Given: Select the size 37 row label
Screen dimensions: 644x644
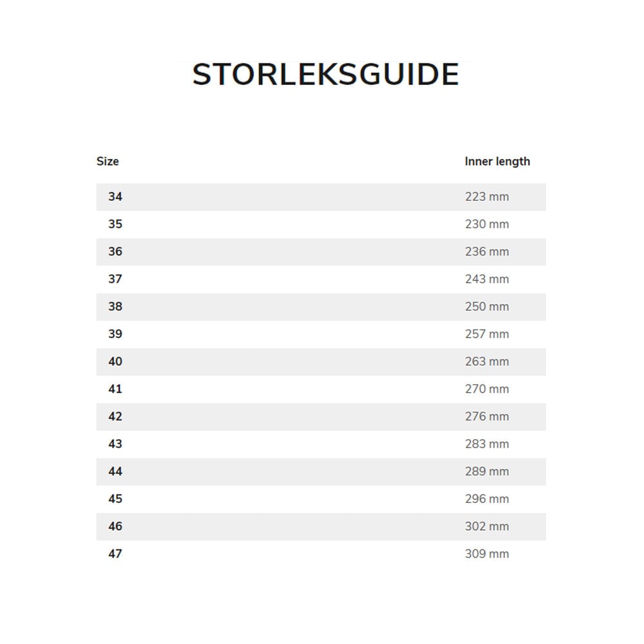Looking at the screenshot, I should [115, 279].
